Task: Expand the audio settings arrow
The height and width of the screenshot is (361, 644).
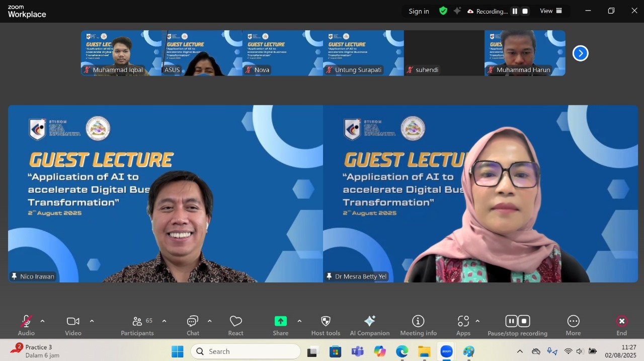Action: pyautogui.click(x=42, y=321)
